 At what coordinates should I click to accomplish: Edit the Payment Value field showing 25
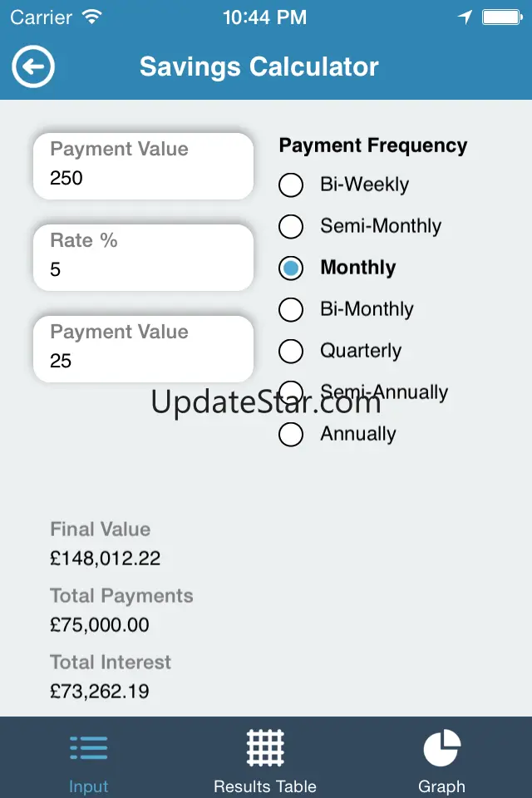coord(143,349)
